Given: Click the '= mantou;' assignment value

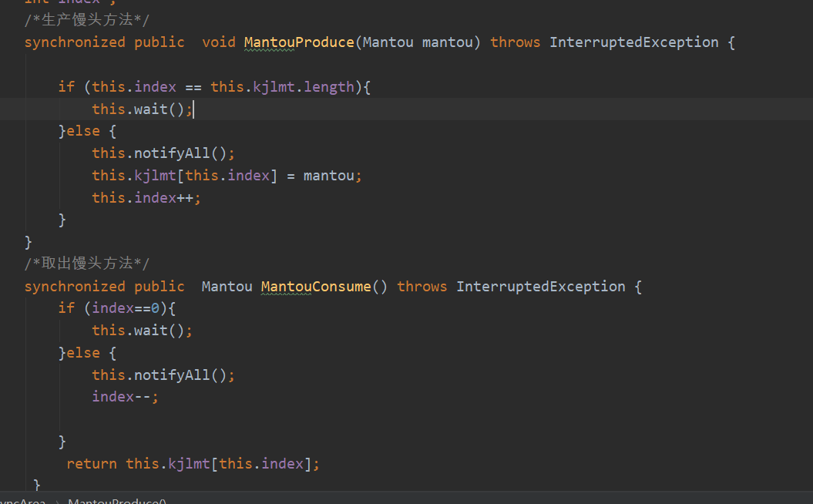Looking at the screenshot, I should (x=324, y=175).
